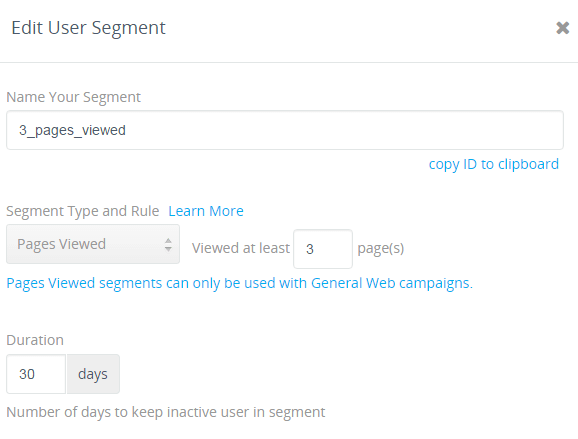Image resolution: width=578 pixels, height=439 pixels.
Task: Click the inactive user duration help text
Action: [166, 412]
